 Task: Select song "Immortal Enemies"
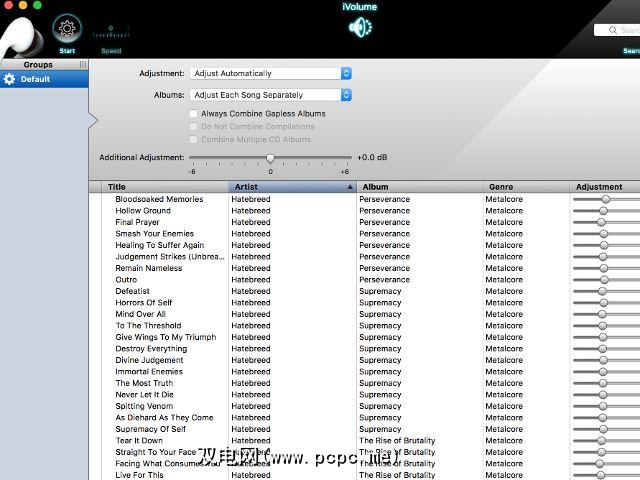149,371
